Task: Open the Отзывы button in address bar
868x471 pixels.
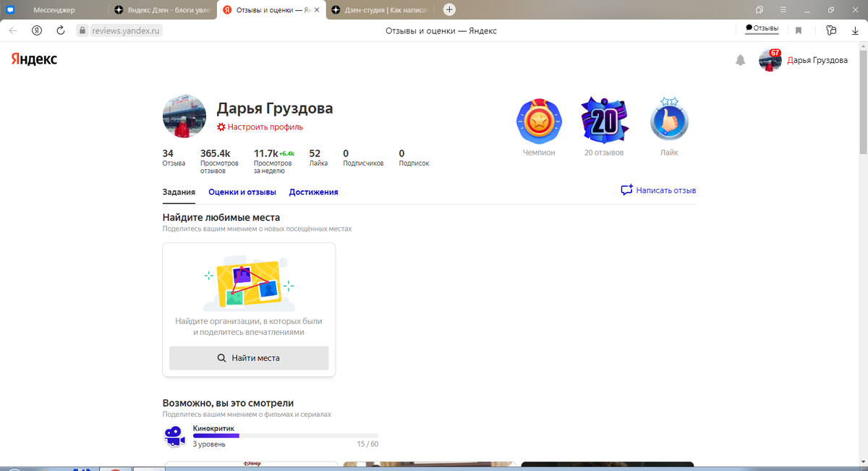Action: 762,28
